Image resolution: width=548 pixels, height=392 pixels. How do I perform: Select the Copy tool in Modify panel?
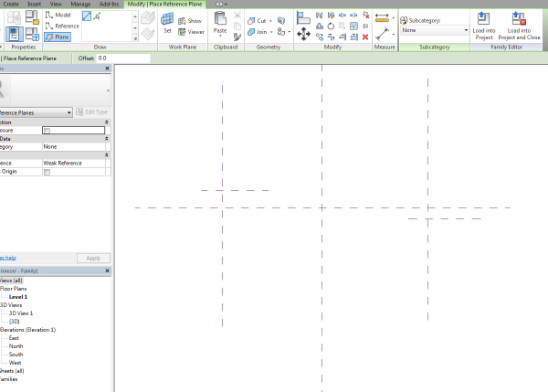(320, 37)
